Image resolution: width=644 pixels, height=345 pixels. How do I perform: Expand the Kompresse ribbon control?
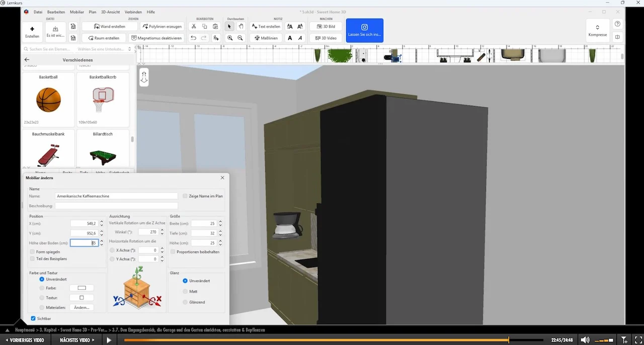[x=598, y=31]
